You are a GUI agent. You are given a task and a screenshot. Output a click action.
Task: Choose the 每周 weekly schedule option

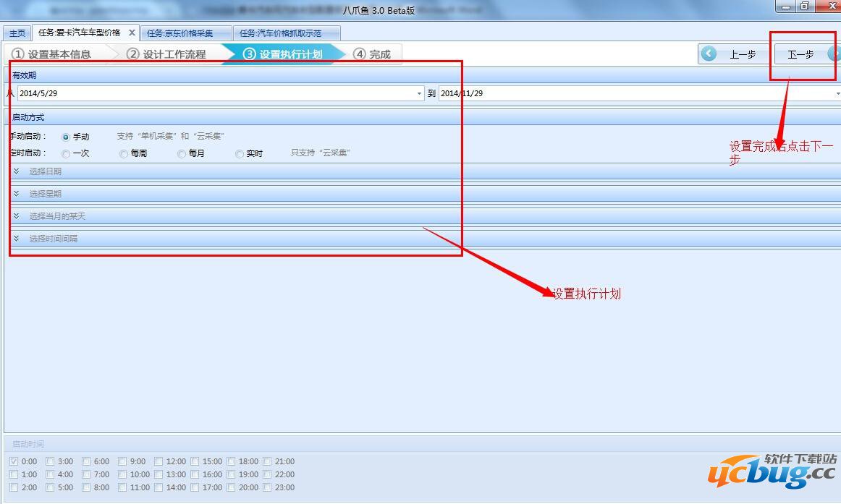point(124,154)
